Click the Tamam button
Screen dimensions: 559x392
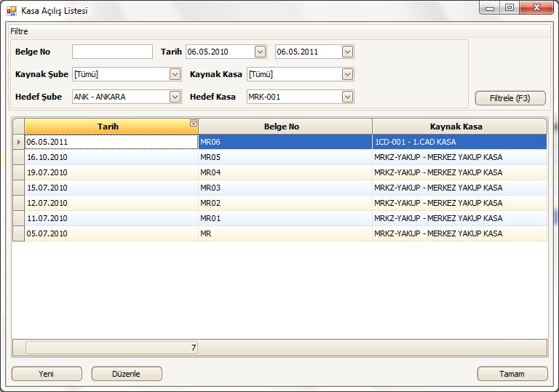(512, 374)
